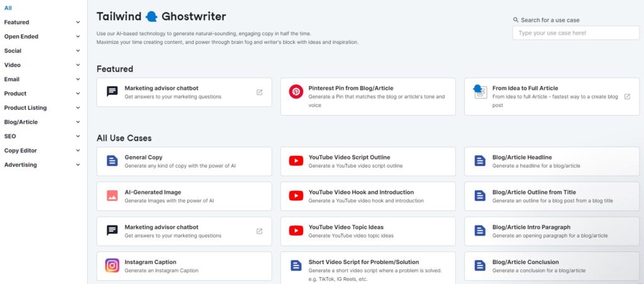Viewport: 644px width, 284px height.
Task: Click YouTube icon on Video Script Outline
Action: [296, 161]
